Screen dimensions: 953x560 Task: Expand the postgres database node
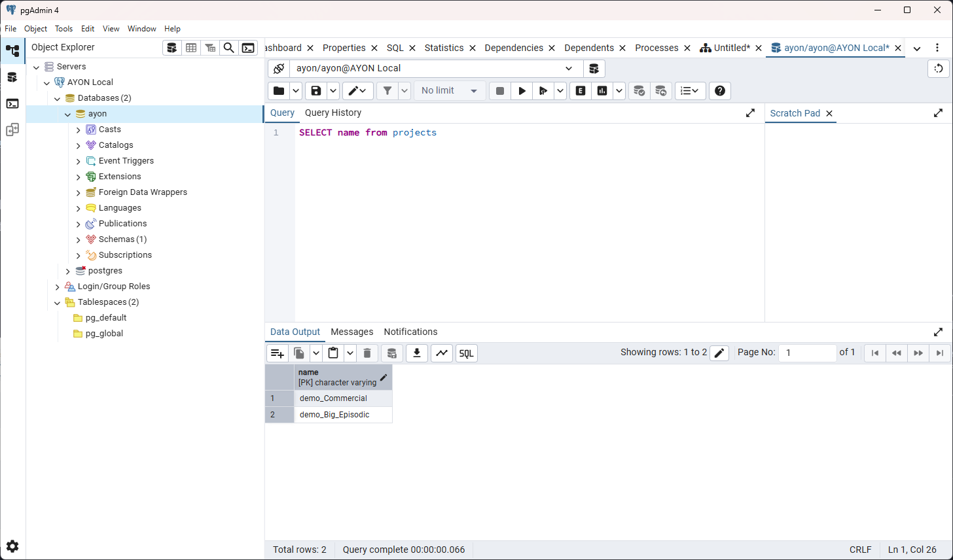(68, 271)
